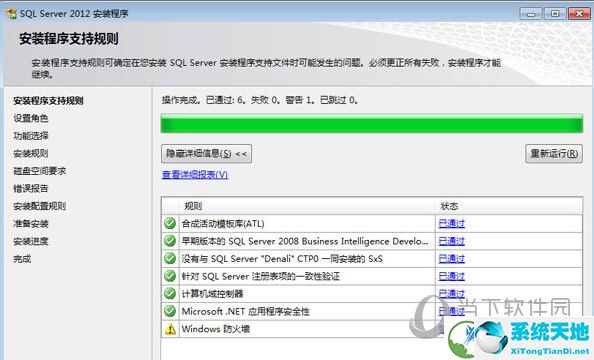Click the green check icon for Microsoft .NET 应用程序安全性

pyautogui.click(x=170, y=311)
